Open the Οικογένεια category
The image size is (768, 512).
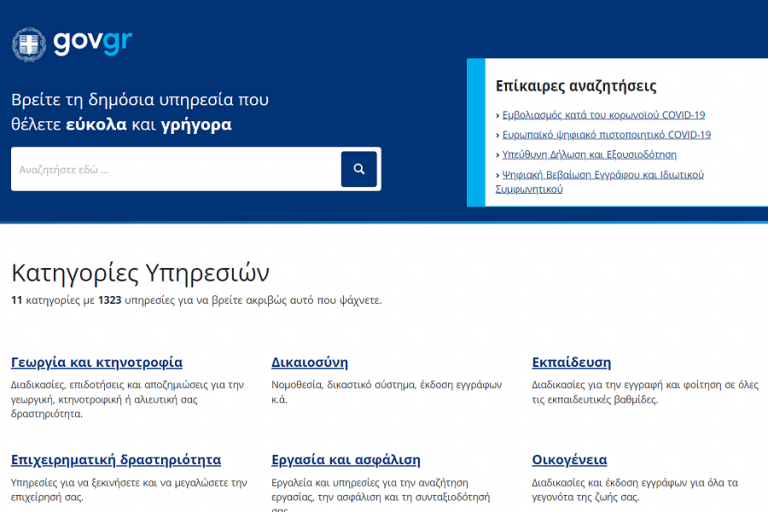click(x=569, y=460)
